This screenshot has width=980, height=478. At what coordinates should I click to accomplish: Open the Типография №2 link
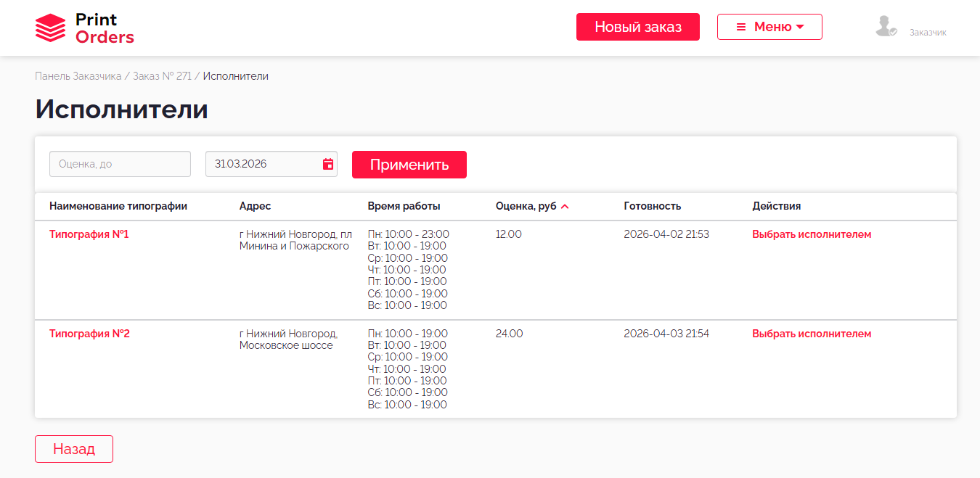(89, 334)
